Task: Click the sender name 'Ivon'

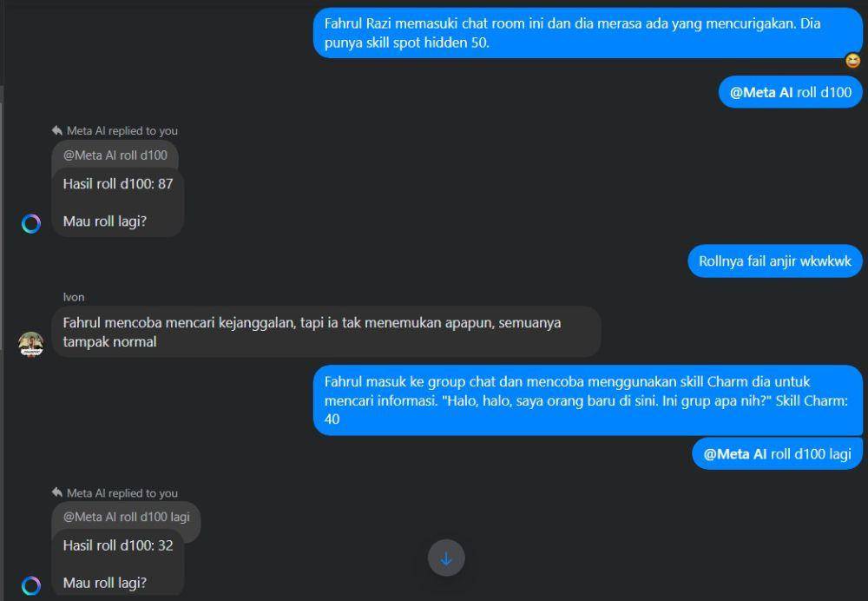Action: (x=74, y=297)
